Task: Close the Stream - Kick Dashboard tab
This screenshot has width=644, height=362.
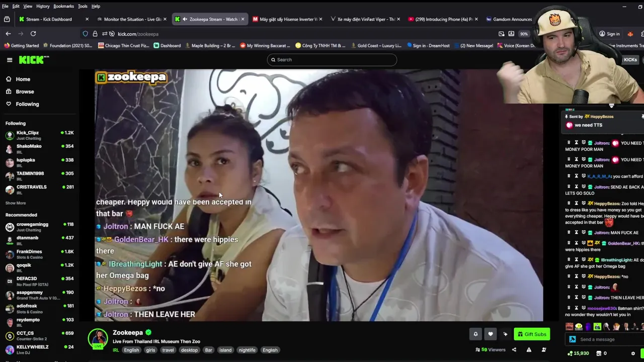Action: (87, 19)
